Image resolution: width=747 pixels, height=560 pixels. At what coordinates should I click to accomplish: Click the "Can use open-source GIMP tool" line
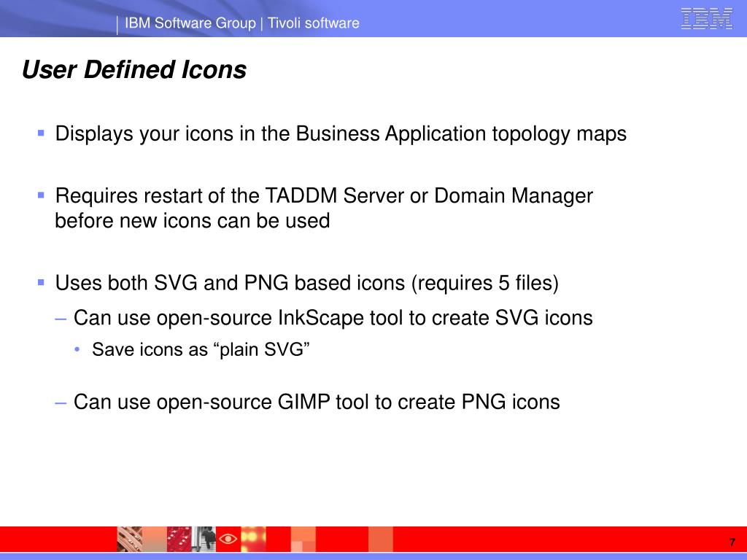[317, 402]
